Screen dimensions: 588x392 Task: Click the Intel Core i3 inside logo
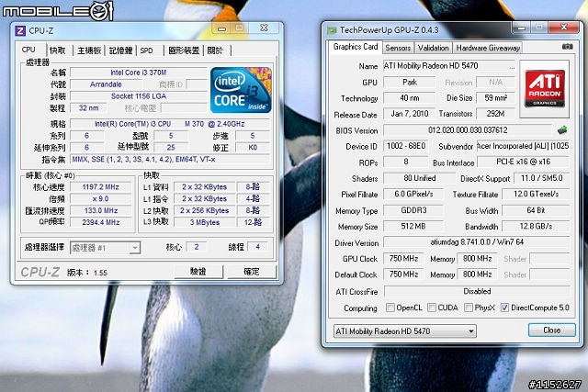click(241, 90)
